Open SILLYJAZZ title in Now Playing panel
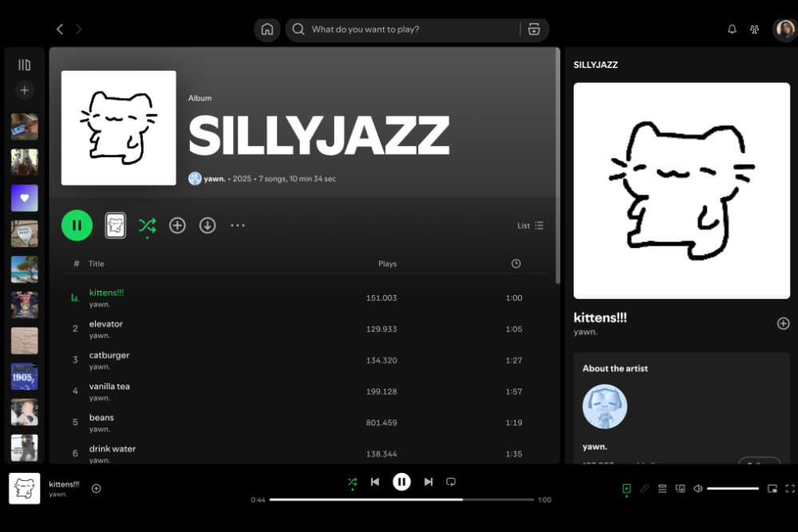The image size is (798, 532). pyautogui.click(x=595, y=65)
